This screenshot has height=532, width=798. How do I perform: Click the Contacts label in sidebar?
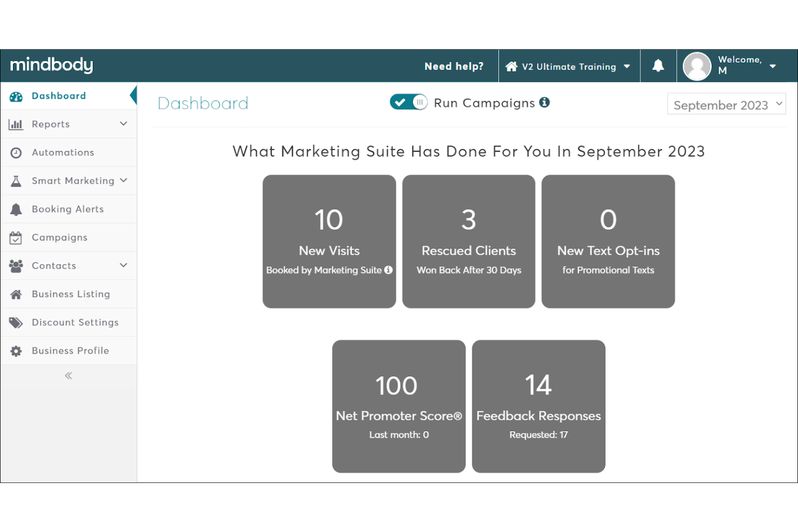[54, 266]
